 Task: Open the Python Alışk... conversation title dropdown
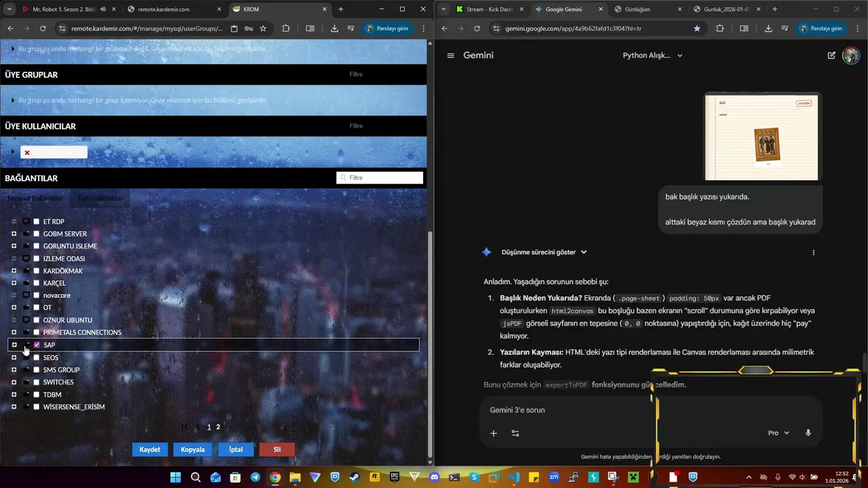pos(652,56)
